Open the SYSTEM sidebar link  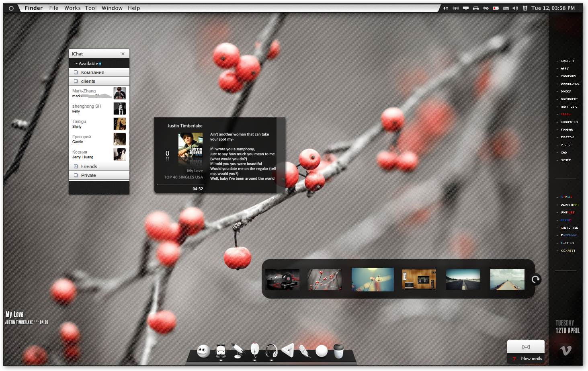coord(567,61)
